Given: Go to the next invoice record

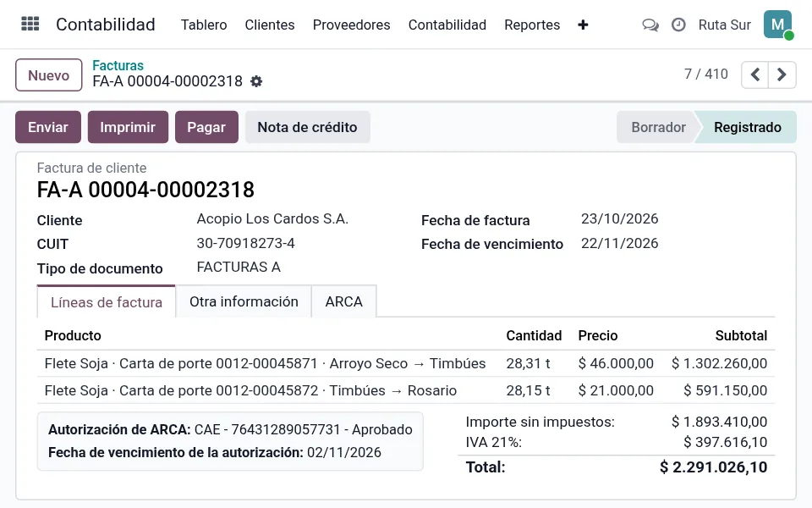Looking at the screenshot, I should tap(782, 75).
